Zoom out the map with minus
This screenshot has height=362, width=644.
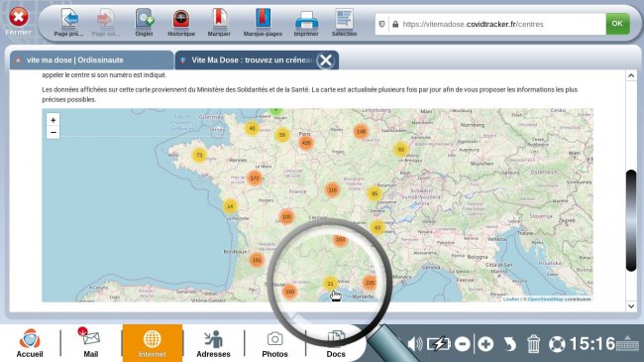click(53, 133)
